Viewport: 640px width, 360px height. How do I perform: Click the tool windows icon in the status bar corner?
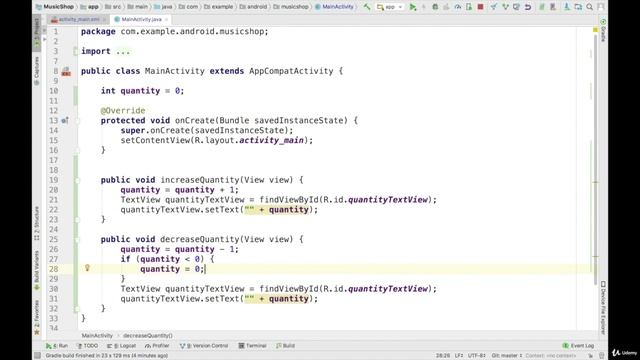tap(37, 356)
